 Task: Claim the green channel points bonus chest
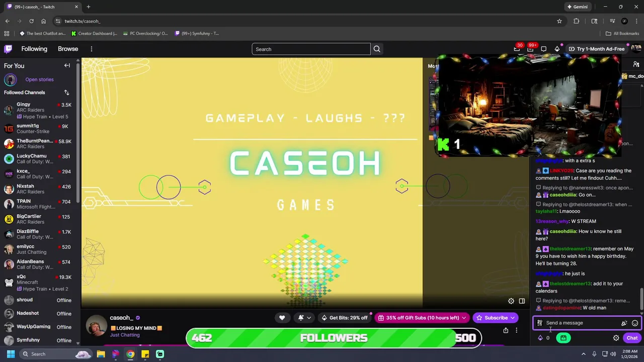click(563, 338)
